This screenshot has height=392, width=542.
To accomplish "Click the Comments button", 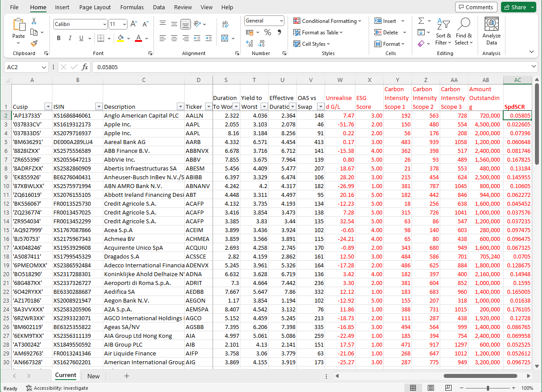I will (476, 7).
